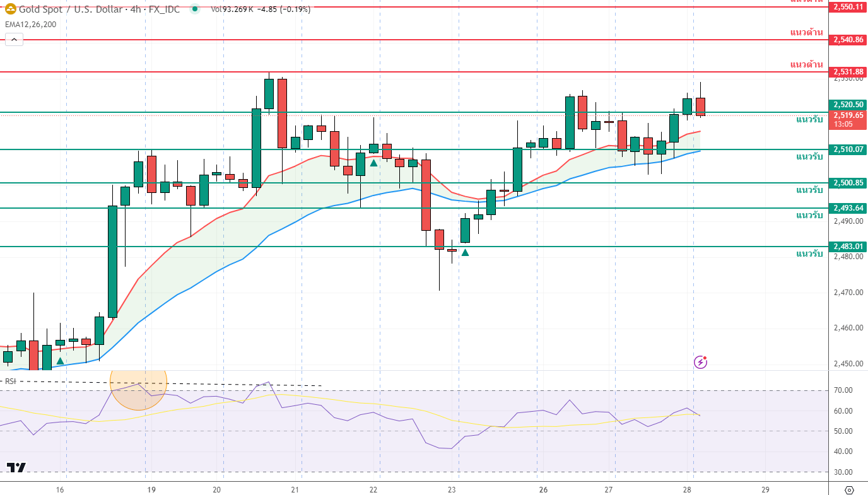Screen dimensions: 868x495
Task: Click the 2,460.00 price axis value
Action: (x=848, y=328)
